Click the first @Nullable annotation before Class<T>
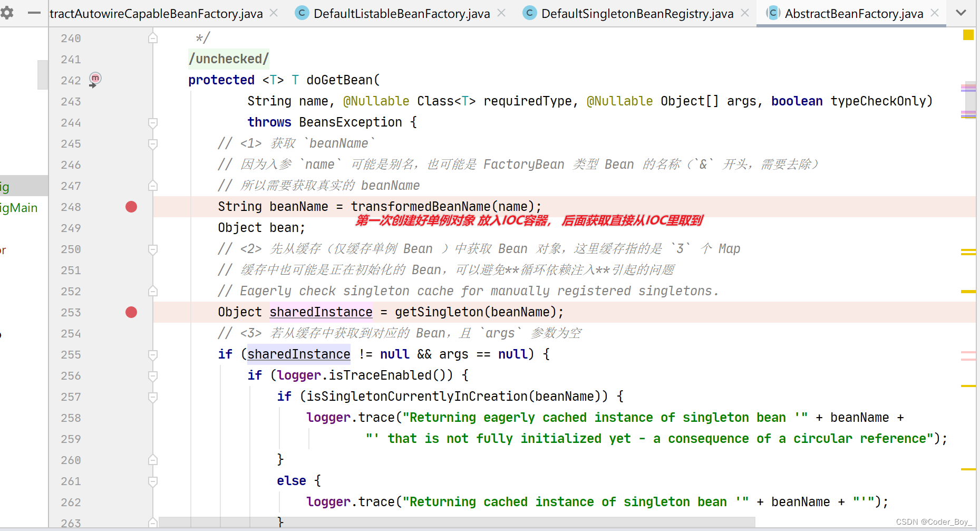 (376, 101)
